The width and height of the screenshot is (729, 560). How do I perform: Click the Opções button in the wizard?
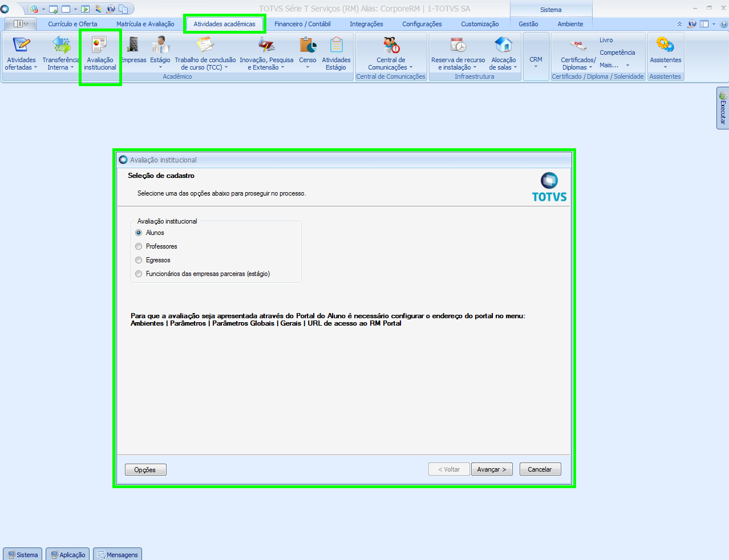(145, 470)
